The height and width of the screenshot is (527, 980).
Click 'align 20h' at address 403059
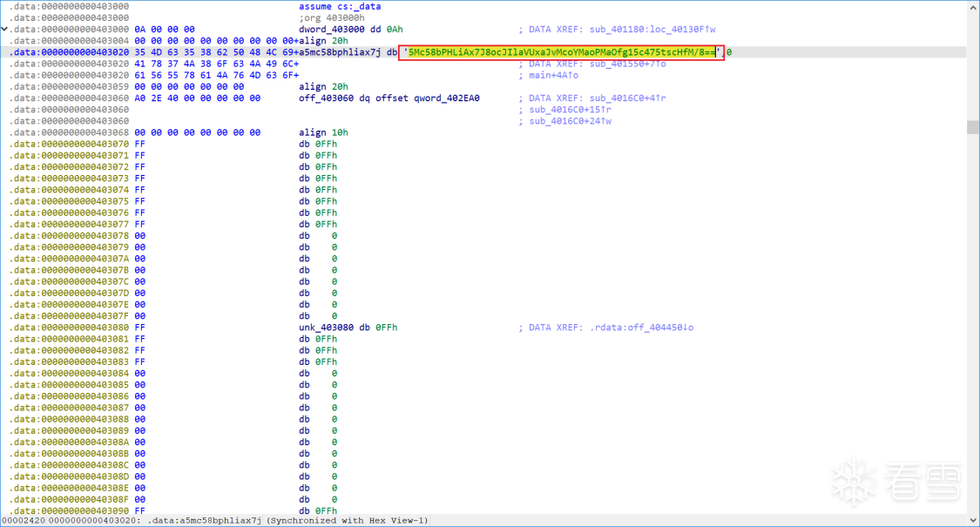pyautogui.click(x=323, y=87)
